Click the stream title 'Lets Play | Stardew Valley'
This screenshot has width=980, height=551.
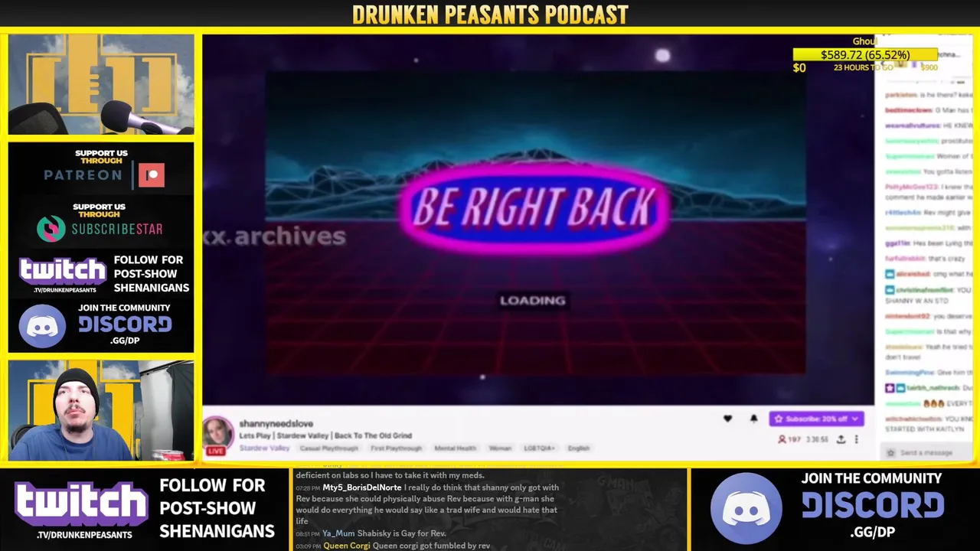[x=325, y=435]
